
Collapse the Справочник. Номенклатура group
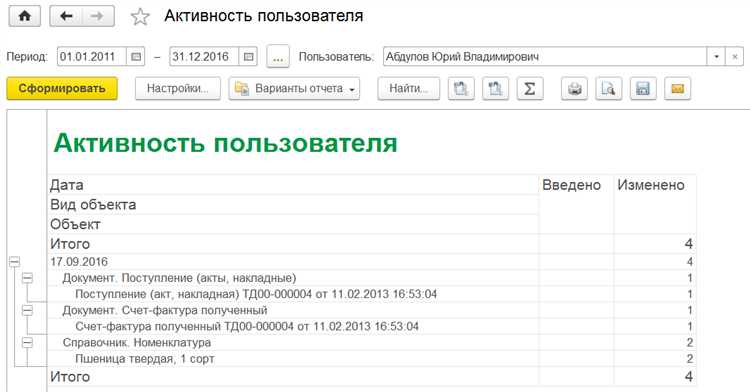[27, 343]
